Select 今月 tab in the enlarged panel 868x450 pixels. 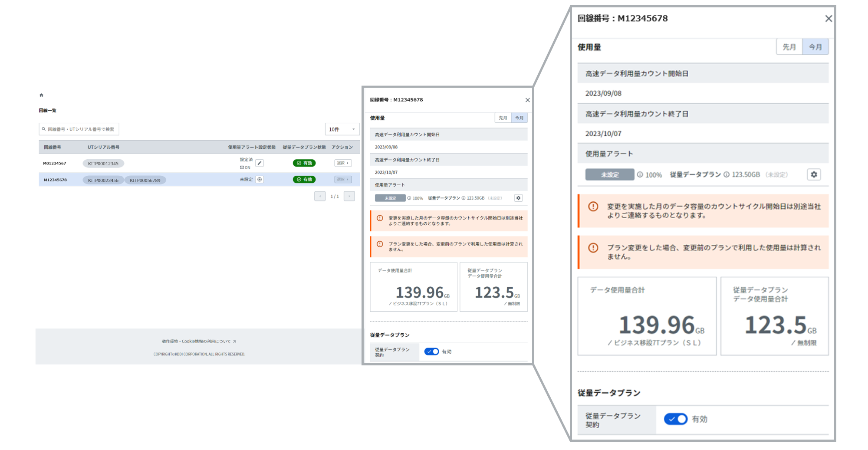[x=815, y=47]
